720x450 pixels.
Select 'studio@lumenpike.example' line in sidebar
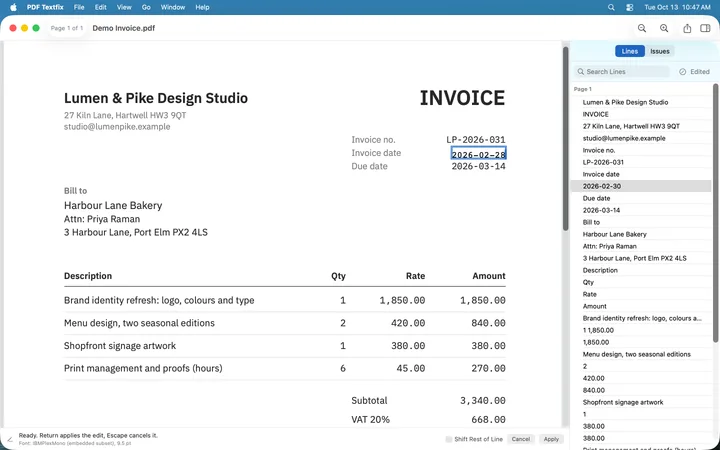(x=641, y=138)
